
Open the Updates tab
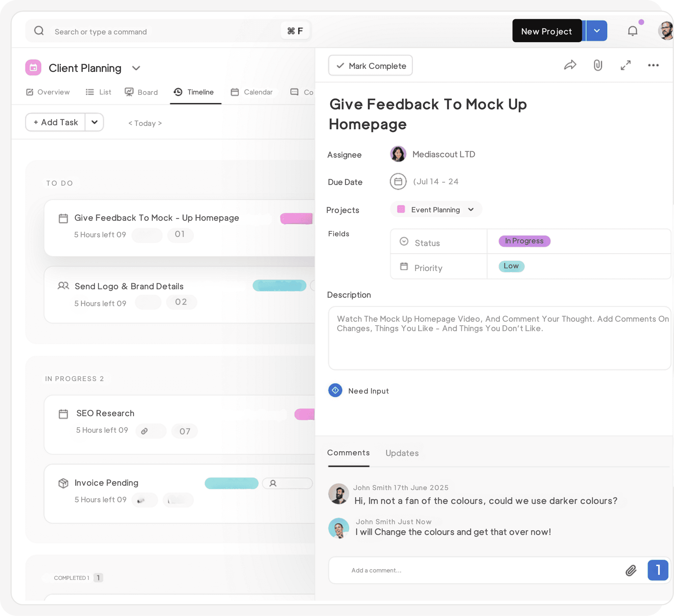[402, 453]
